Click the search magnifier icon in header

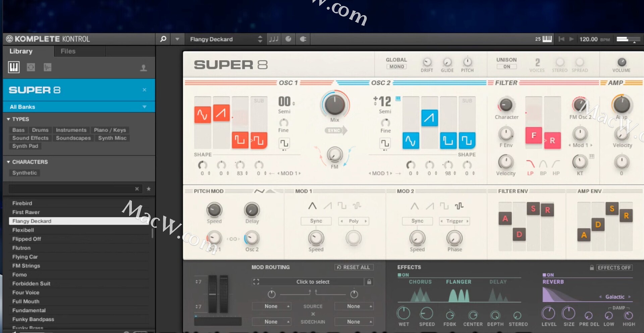pos(163,39)
